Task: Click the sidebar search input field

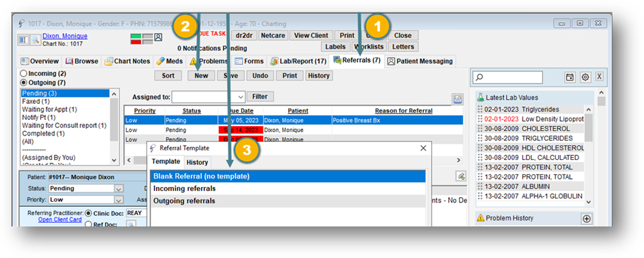Action: (508, 77)
